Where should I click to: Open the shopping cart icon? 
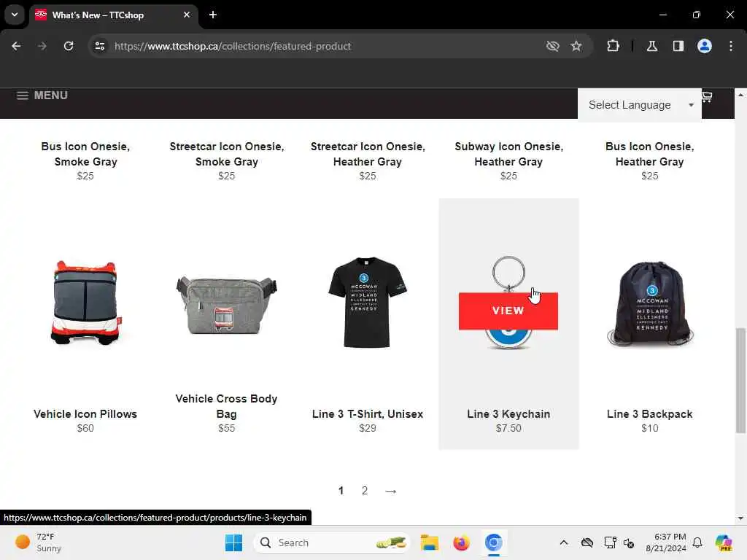[707, 97]
